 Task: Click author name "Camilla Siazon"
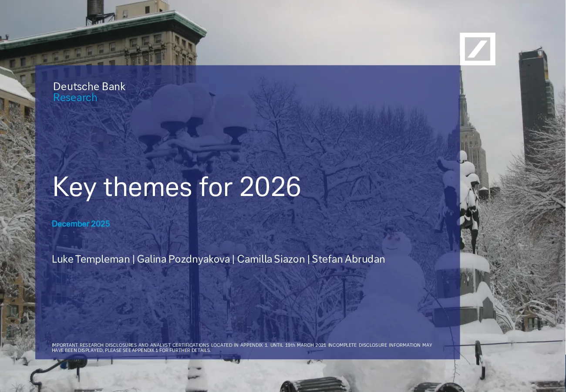(x=271, y=259)
